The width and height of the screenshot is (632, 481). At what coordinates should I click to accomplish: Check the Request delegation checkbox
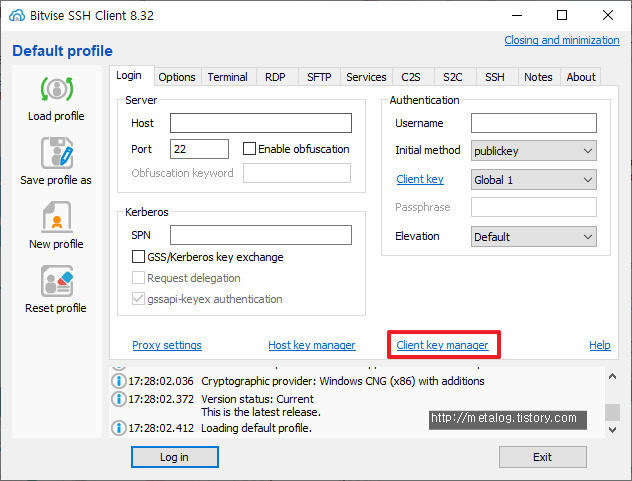coord(138,277)
